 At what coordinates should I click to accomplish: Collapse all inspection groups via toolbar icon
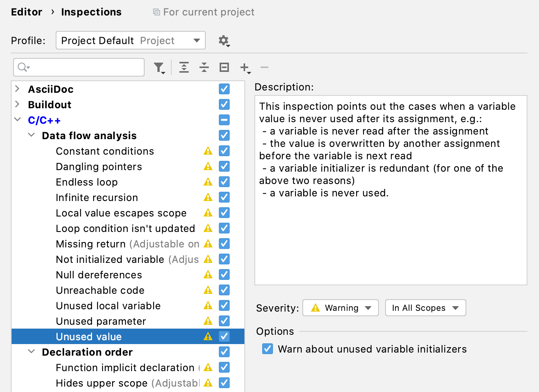pos(204,67)
